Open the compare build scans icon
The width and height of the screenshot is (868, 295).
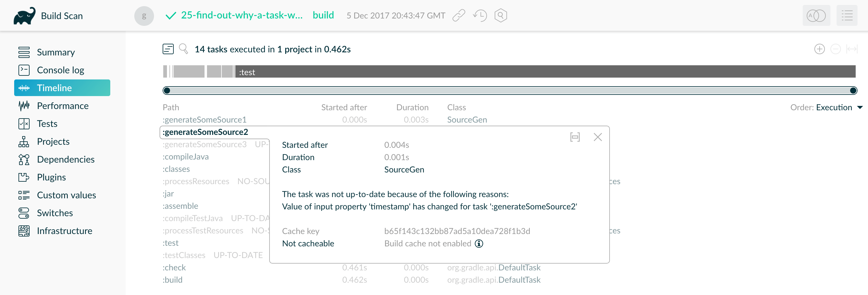point(816,15)
